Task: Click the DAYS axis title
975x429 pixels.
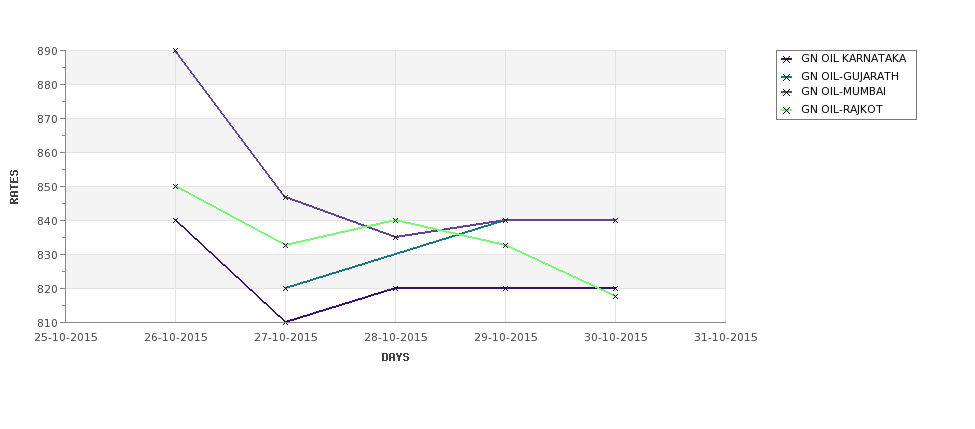Action: (395, 358)
